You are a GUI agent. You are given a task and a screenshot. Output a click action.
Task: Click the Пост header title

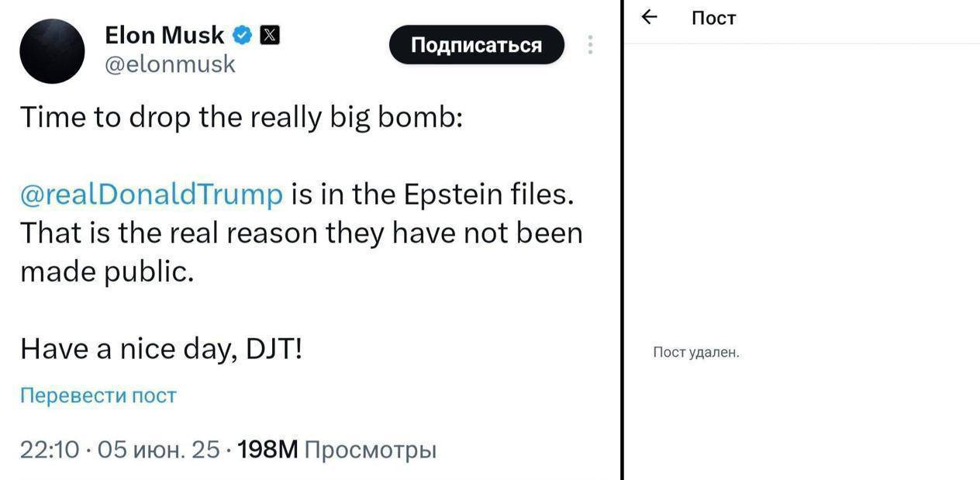pyautogui.click(x=713, y=18)
